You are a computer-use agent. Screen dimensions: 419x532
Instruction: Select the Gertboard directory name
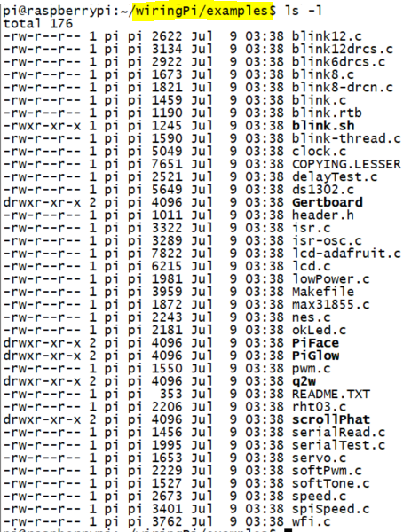coord(328,202)
